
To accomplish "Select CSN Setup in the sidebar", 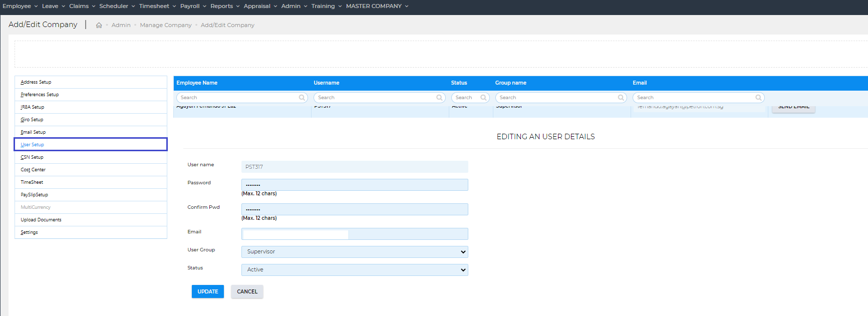I will click(91, 157).
